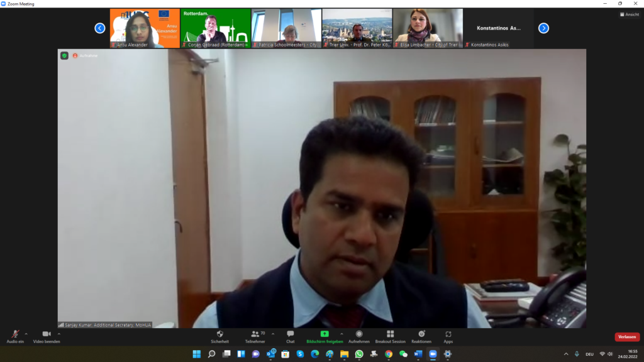
Task: Change layout via the Ansicht button
Action: [x=630, y=14]
